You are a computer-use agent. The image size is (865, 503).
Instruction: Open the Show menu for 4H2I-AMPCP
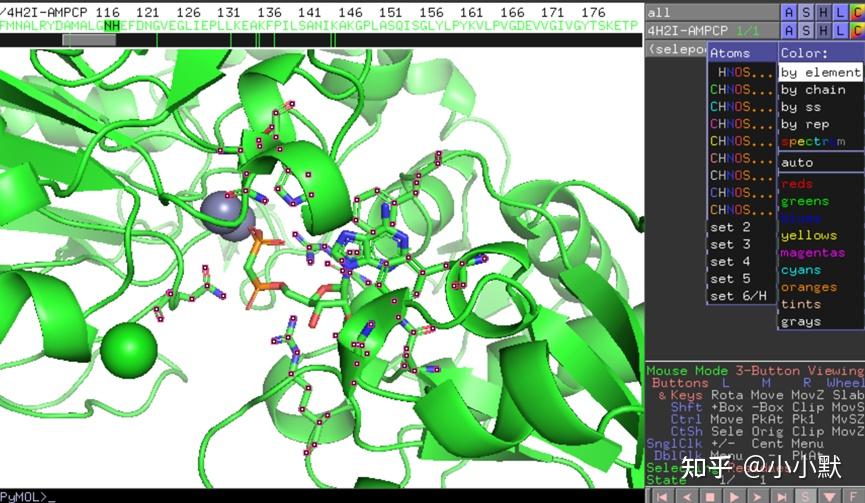(x=806, y=30)
